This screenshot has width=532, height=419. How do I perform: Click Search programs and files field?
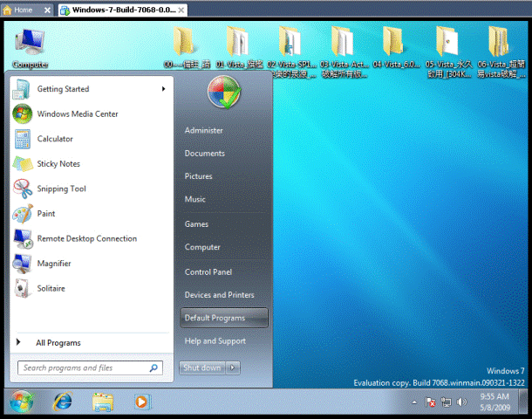[x=90, y=367]
